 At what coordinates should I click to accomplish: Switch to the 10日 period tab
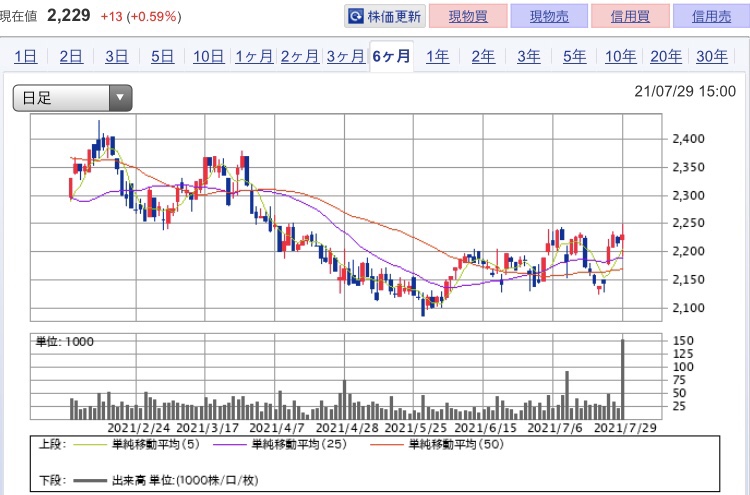click(x=209, y=56)
